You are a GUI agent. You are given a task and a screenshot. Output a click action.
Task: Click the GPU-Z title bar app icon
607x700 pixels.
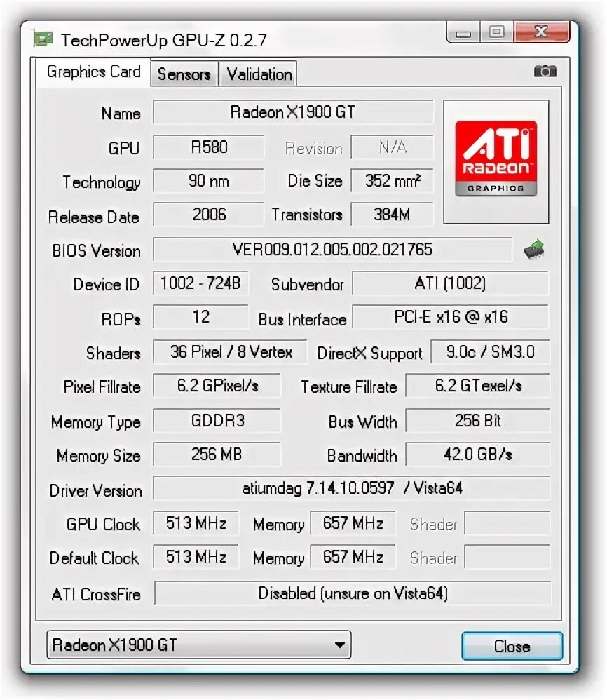pos(43,39)
